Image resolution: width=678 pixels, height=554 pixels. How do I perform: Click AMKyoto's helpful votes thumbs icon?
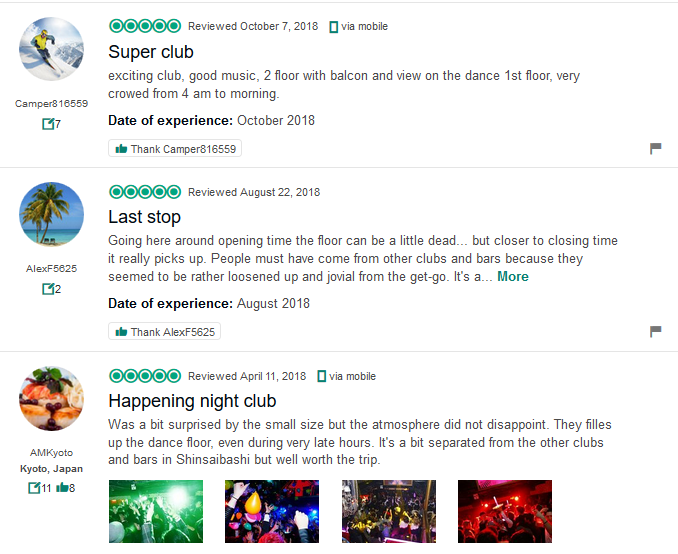(x=62, y=488)
